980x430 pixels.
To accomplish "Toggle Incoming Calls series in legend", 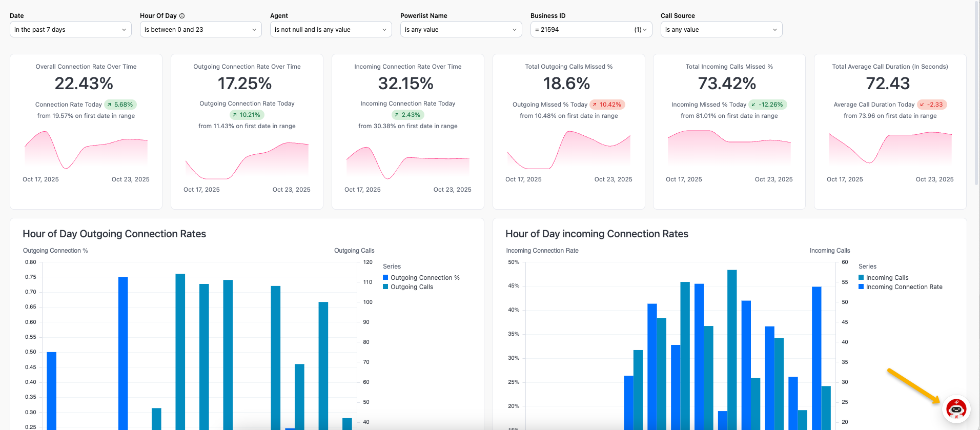I will tap(887, 278).
